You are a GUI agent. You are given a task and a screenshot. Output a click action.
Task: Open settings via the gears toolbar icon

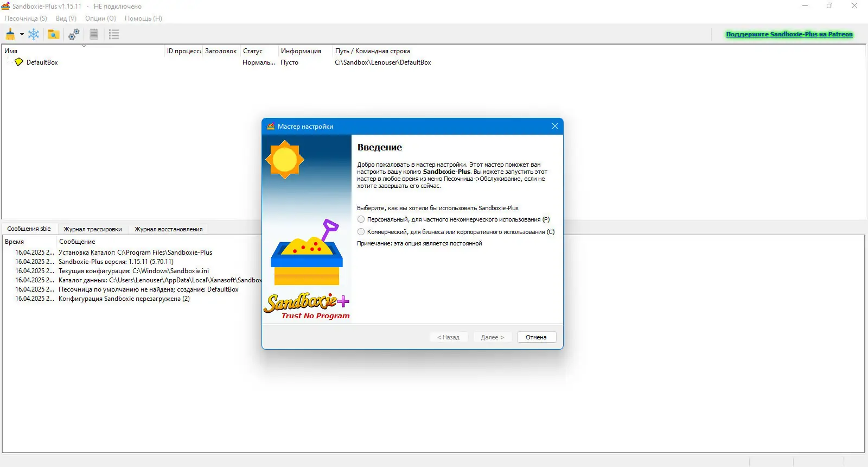74,34
